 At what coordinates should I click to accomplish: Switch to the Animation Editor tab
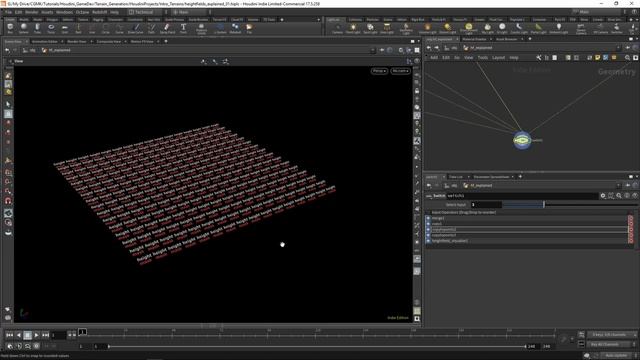(44, 42)
